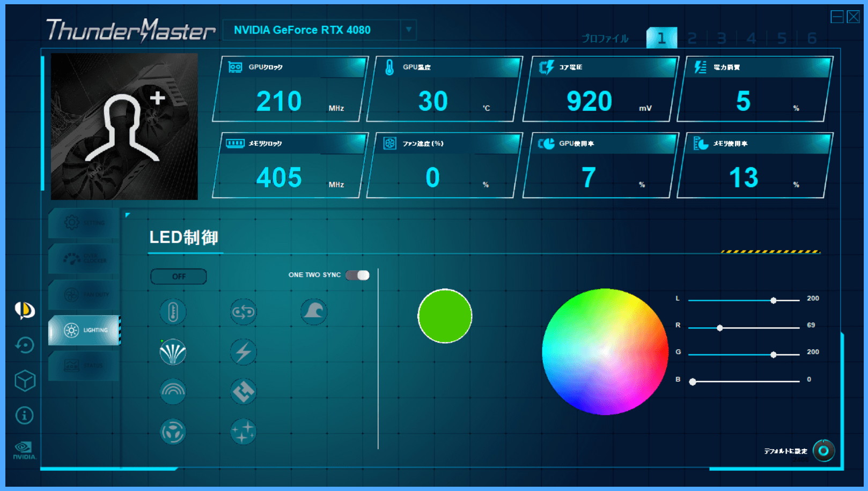This screenshot has height=491, width=868.
Task: Turn LEDs off with OFF button
Action: tap(179, 277)
